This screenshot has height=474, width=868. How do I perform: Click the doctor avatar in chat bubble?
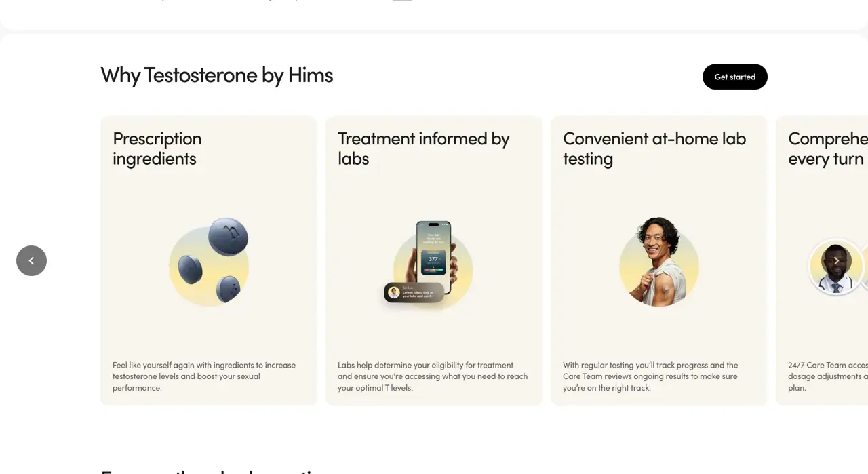(394, 292)
